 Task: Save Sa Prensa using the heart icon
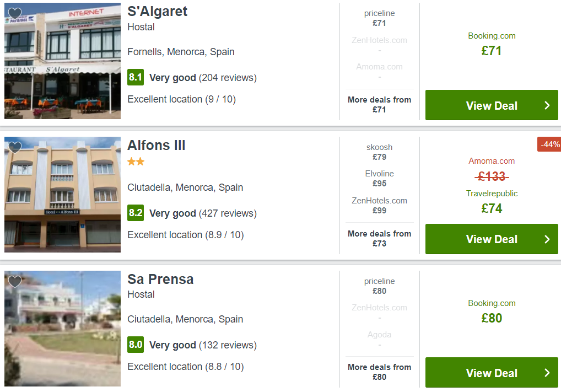[x=15, y=281]
